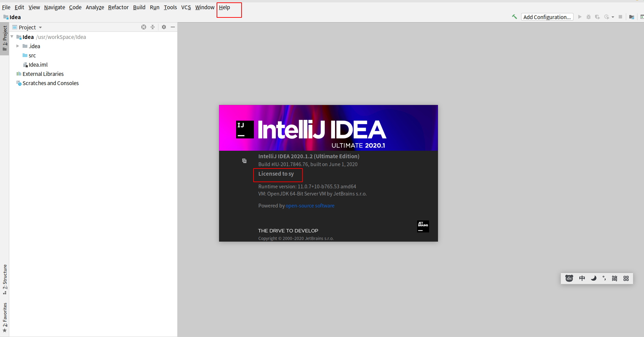Click the green Build Project hammer icon
Viewport: 644px width, 337px height.
[514, 17]
